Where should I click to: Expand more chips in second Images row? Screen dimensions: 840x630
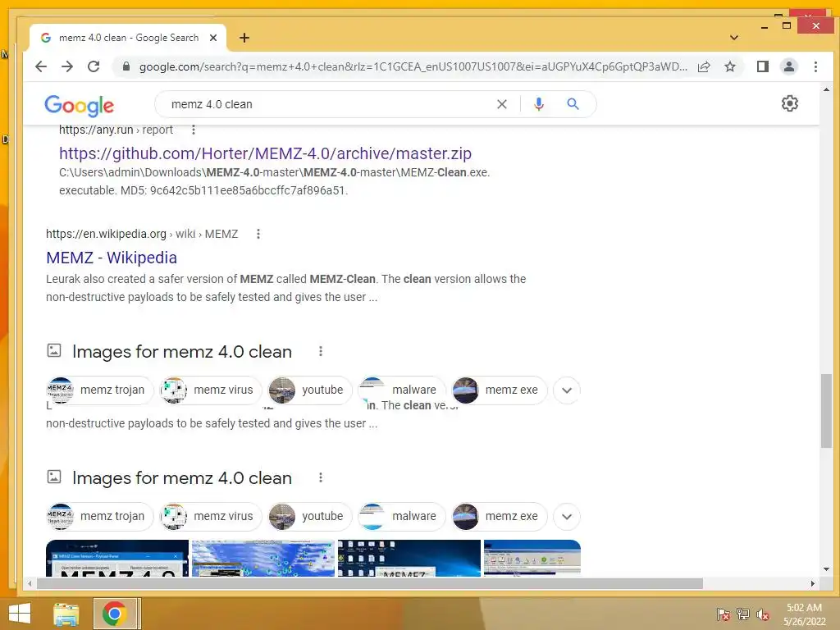coord(567,517)
